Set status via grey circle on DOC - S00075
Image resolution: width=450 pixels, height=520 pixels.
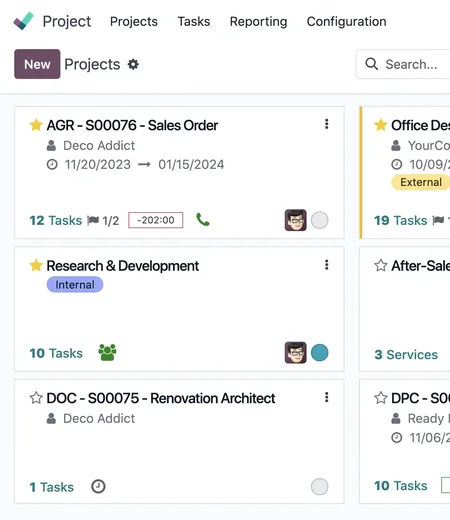click(320, 487)
